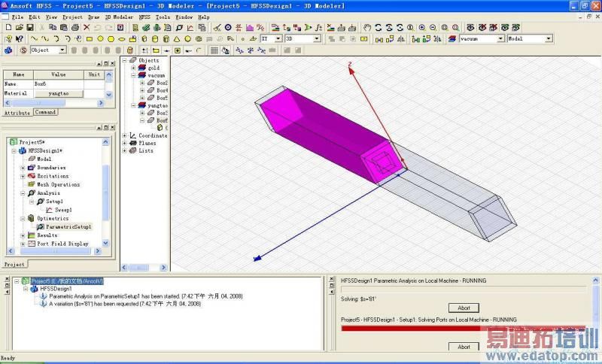The width and height of the screenshot is (602, 364).
Task: Select Box4 in model tree
Action: click(162, 90)
